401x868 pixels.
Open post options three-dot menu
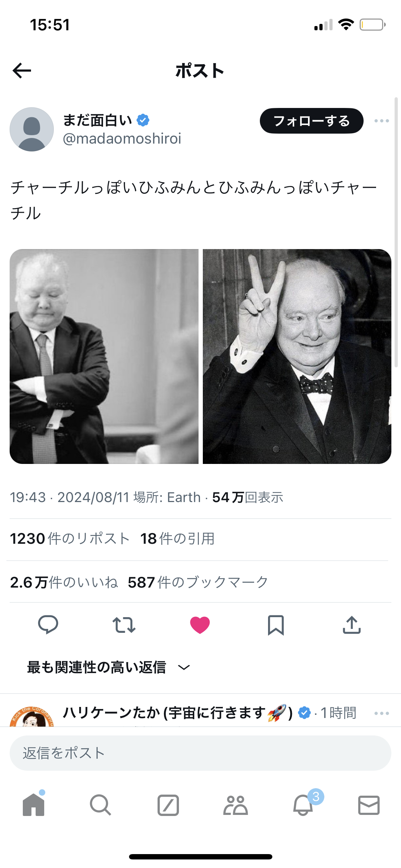(382, 121)
